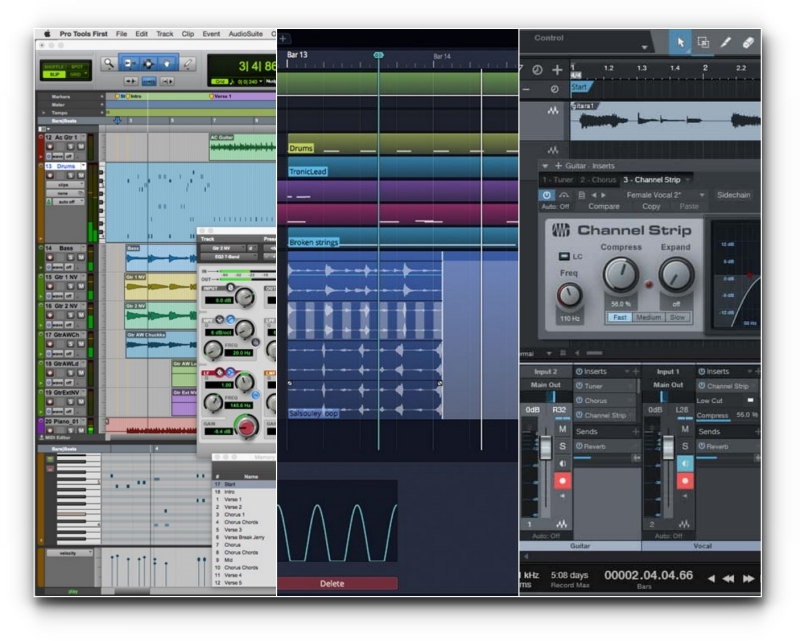Mute the Bass track in Pro Tools
The width and height of the screenshot is (800, 641).
[81, 257]
